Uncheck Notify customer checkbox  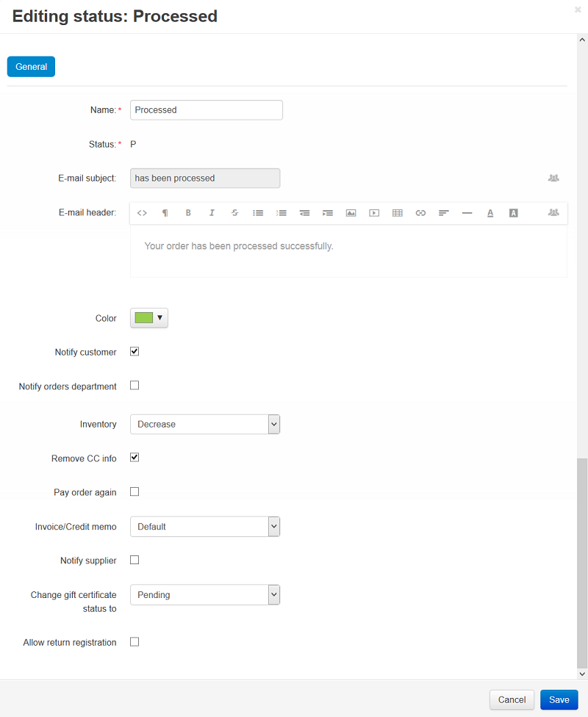[135, 352]
